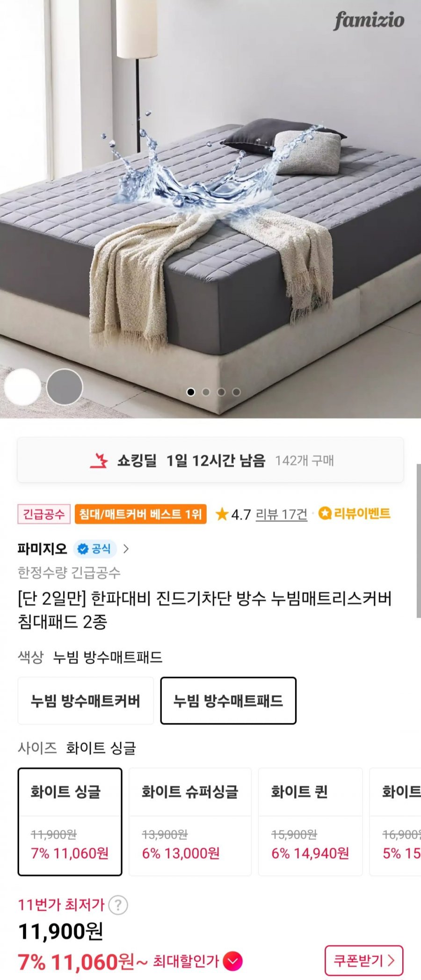Jump to fourth image carousel dot

click(x=237, y=392)
